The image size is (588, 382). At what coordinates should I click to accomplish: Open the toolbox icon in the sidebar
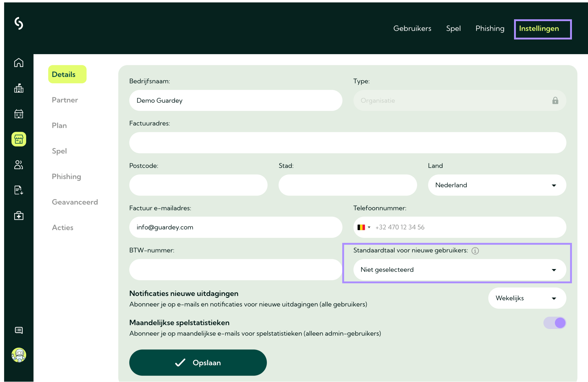19,216
